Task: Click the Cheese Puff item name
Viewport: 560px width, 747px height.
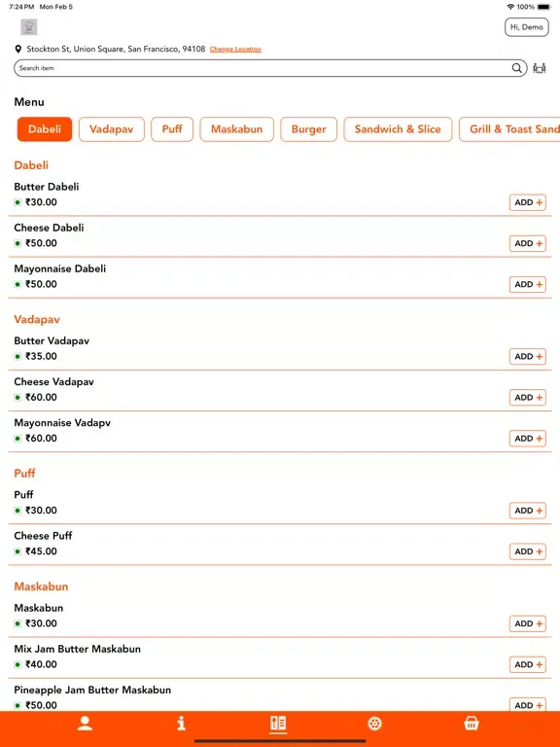Action: pyautogui.click(x=43, y=536)
